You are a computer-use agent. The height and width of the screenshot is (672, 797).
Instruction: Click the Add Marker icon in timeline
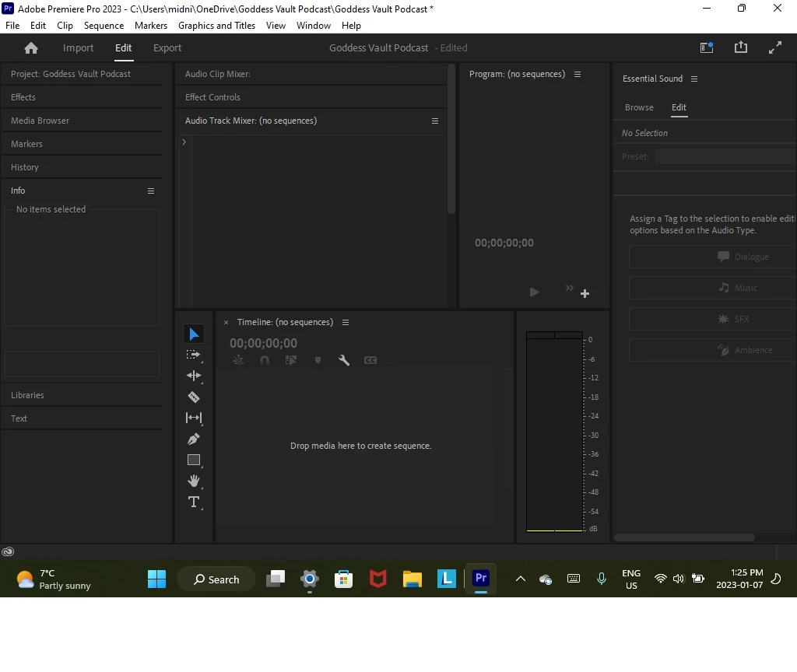[318, 360]
